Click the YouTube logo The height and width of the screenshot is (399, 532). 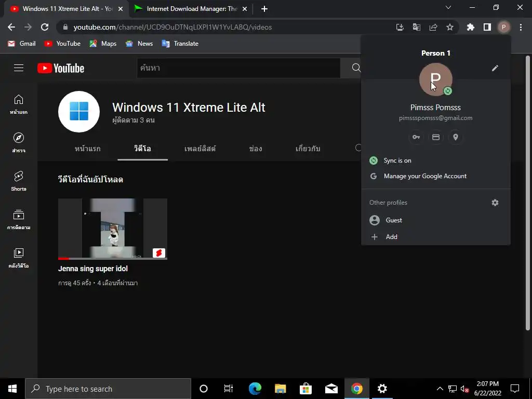coord(61,68)
